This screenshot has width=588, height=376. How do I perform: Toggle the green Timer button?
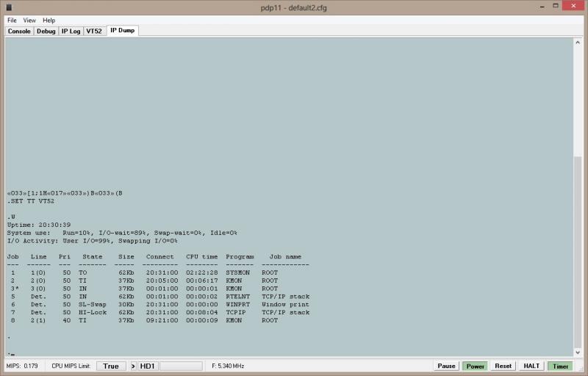pos(561,366)
